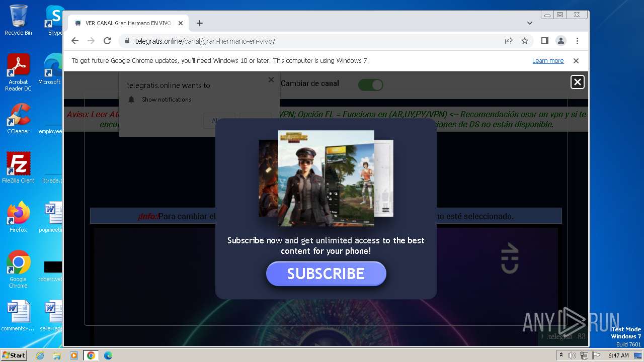Share this page via address bar icon
644x362 pixels.
(509, 41)
